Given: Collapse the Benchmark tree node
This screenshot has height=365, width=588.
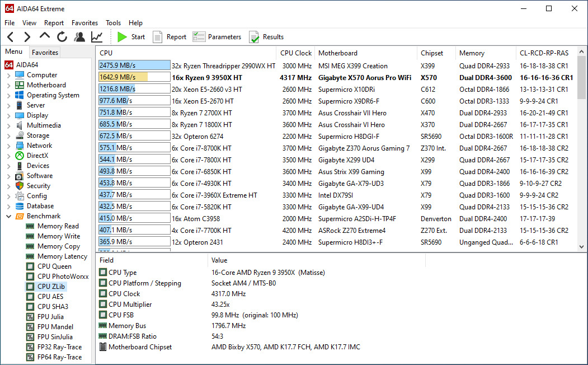Looking at the screenshot, I should coord(9,216).
